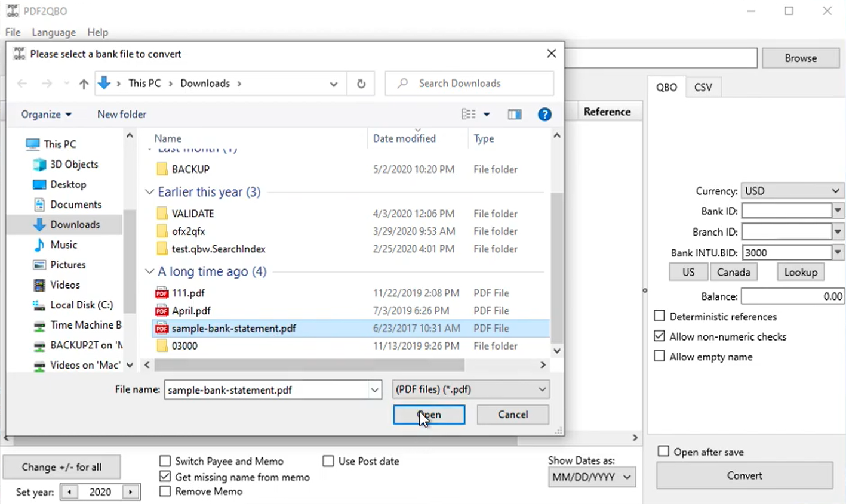Select the April.pdf file
The image size is (846, 504).
191,311
